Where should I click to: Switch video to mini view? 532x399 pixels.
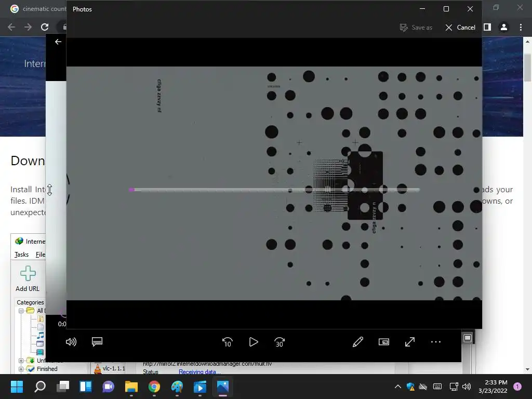pos(384,342)
